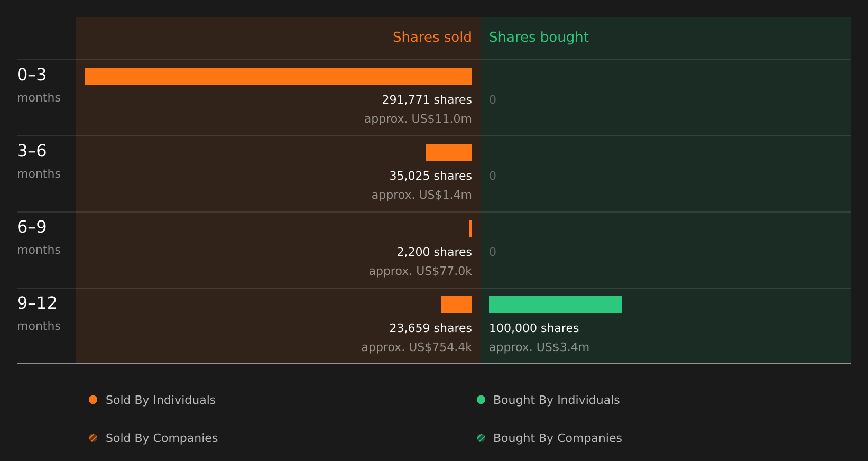The width and height of the screenshot is (868, 461).
Task: Select the Bought By Individuals legend label
Action: coord(556,400)
